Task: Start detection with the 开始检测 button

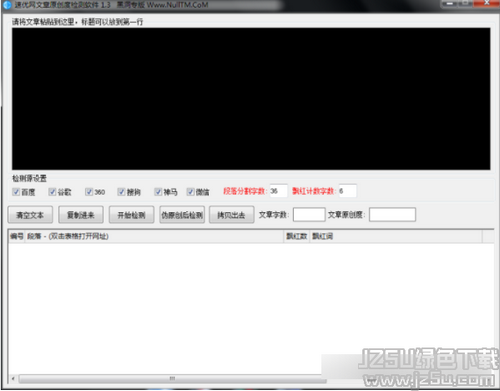Action: (x=132, y=215)
